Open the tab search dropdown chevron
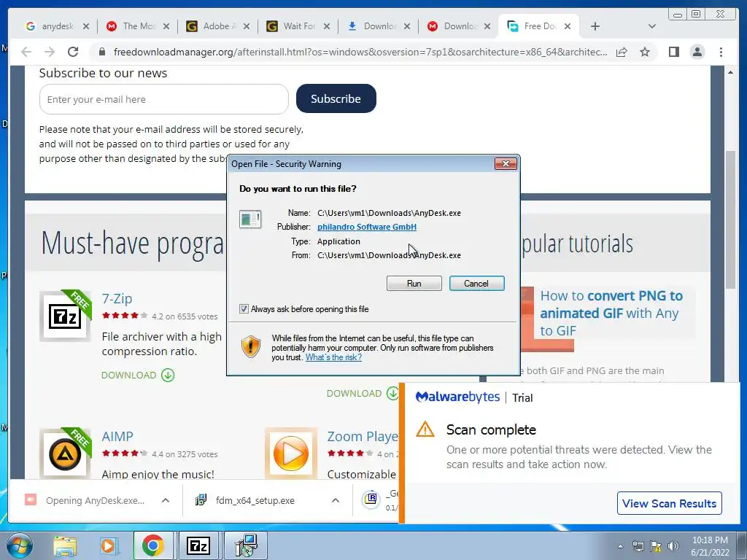 [652, 26]
